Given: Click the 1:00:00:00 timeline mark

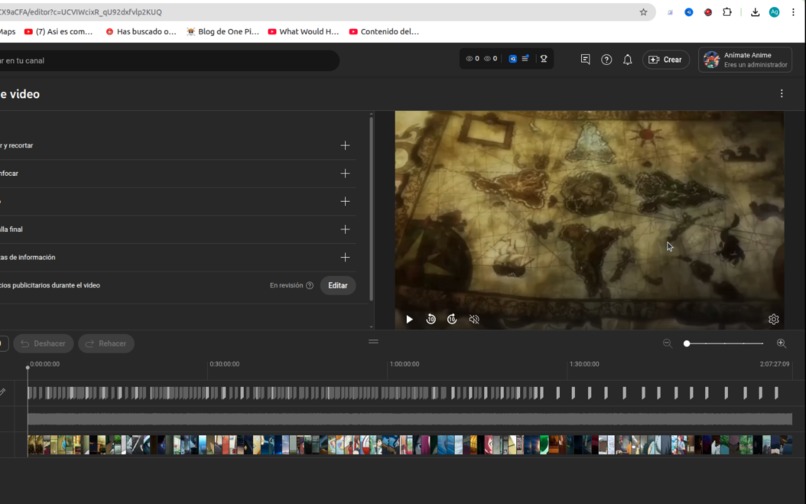Looking at the screenshot, I should [x=404, y=364].
